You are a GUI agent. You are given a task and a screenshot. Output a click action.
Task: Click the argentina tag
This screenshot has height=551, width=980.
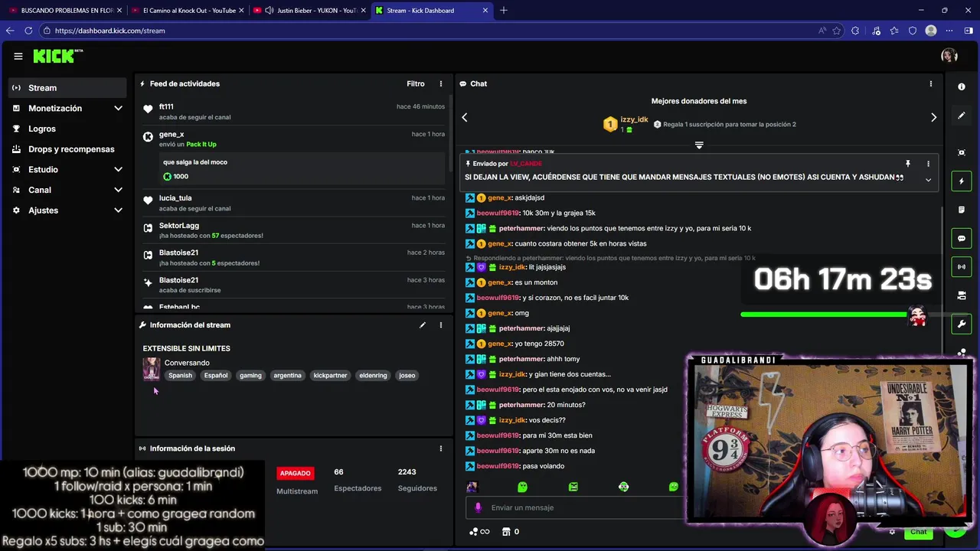pos(287,376)
